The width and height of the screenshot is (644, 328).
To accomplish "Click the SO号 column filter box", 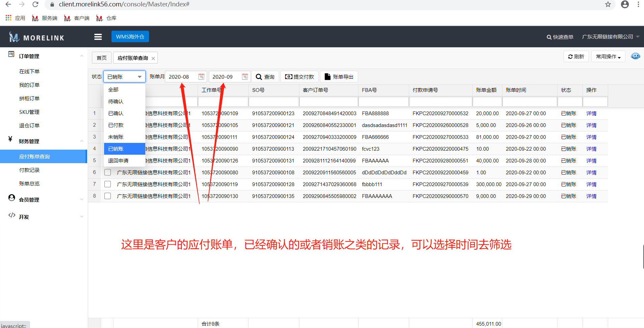I will click(274, 101).
